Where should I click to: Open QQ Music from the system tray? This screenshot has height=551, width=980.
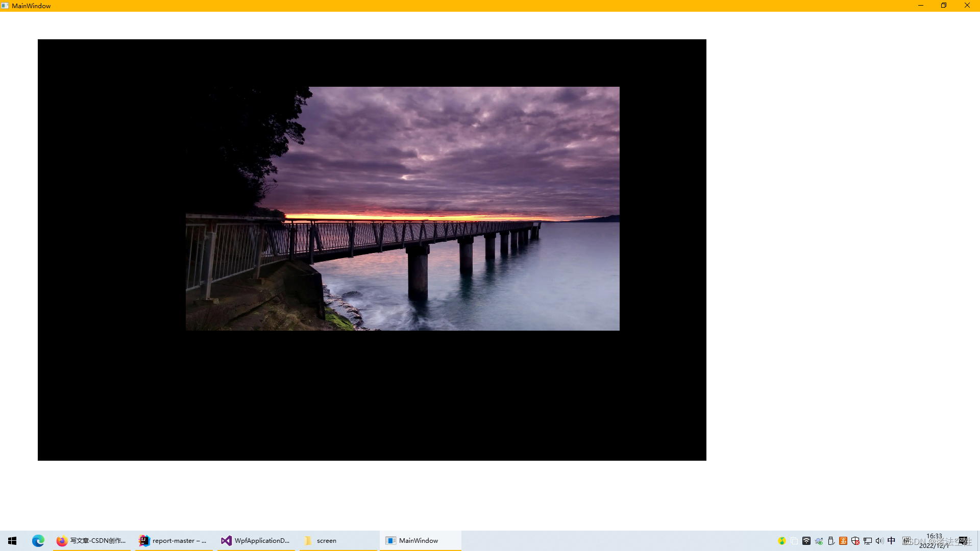782,540
